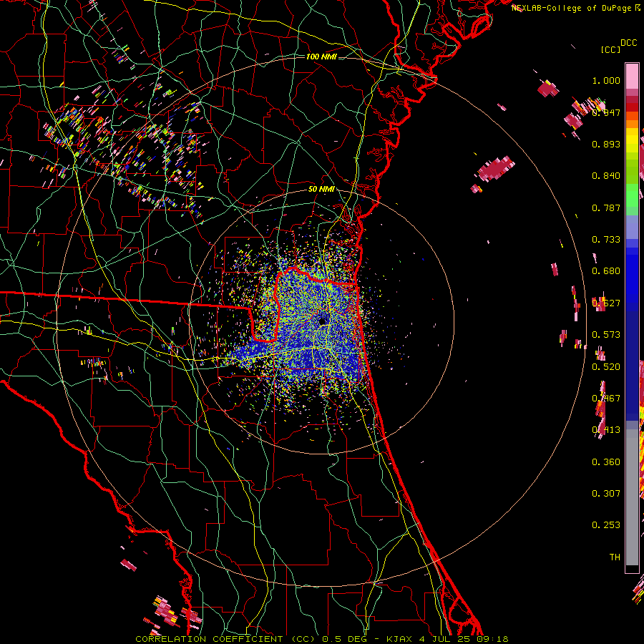Click the 09:18 timestamp in the bottom caption
Viewport: 644px width, 644px height.
pyautogui.click(x=492, y=639)
